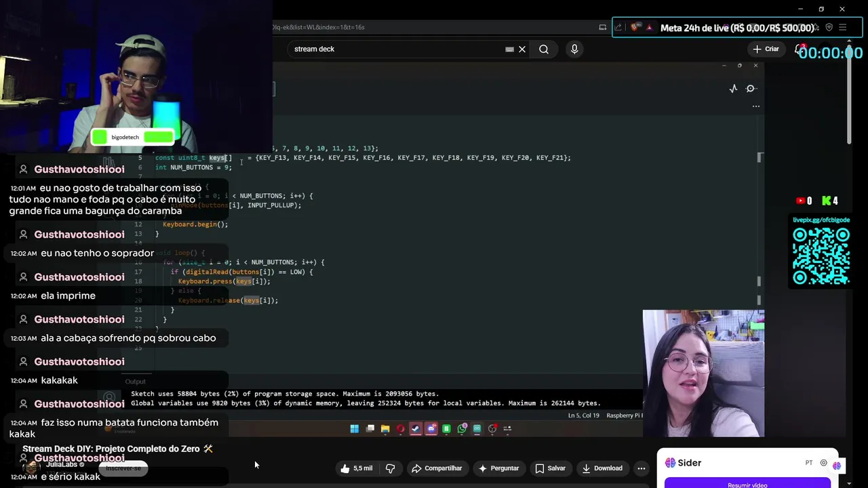Viewport: 868px width, 488px height.
Task: Click Arduino Serial Plotter icon
Action: pos(733,89)
